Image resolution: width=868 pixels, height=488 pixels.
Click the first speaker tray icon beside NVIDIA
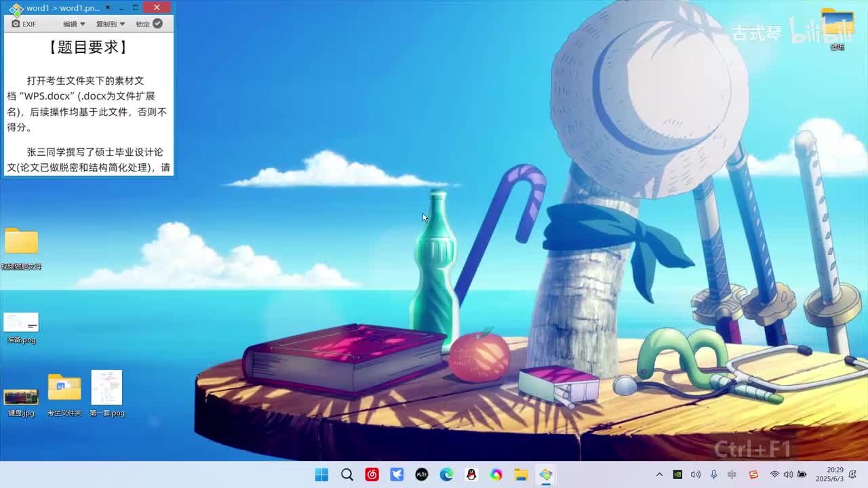696,474
